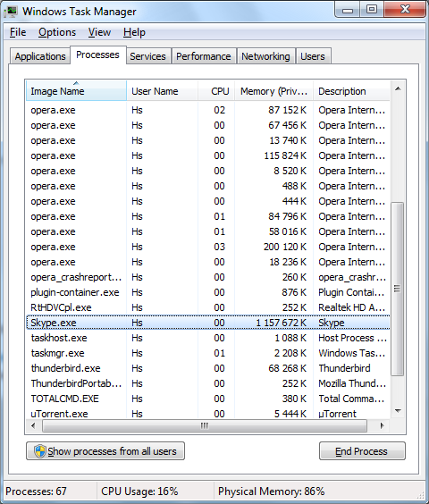Select the RtHDVCpl.exe process

(x=208, y=307)
